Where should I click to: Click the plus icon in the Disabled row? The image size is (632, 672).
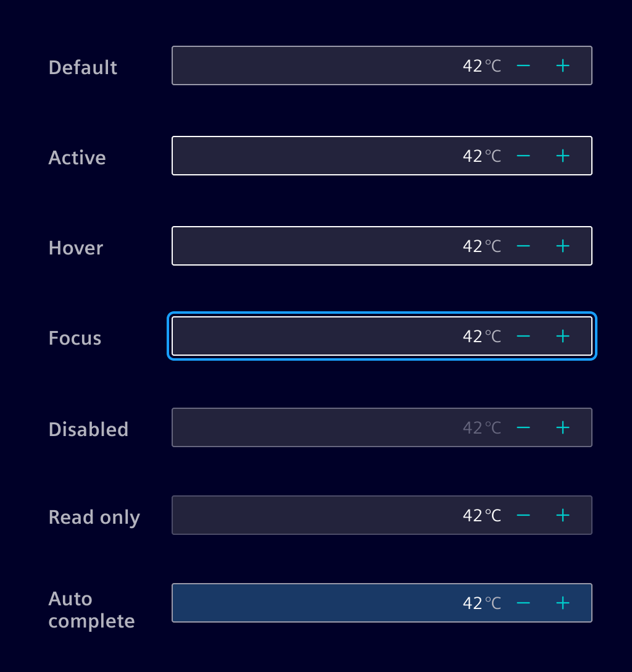coord(562,427)
